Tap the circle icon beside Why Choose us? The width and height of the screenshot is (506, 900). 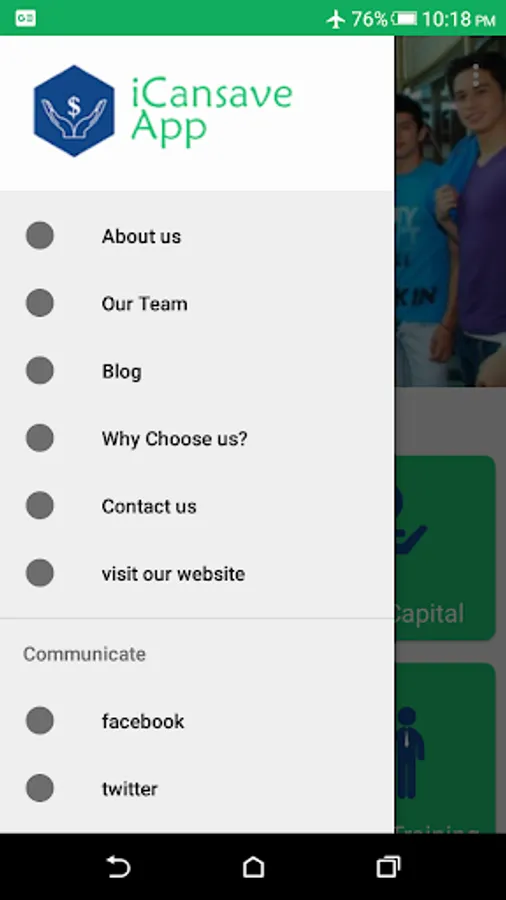click(40, 438)
